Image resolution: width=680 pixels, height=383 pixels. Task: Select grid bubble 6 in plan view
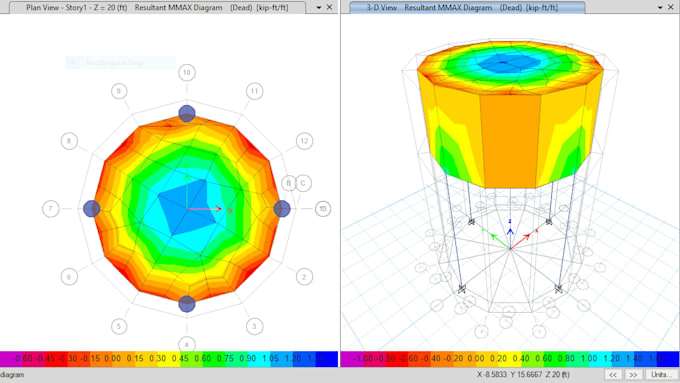69,277
